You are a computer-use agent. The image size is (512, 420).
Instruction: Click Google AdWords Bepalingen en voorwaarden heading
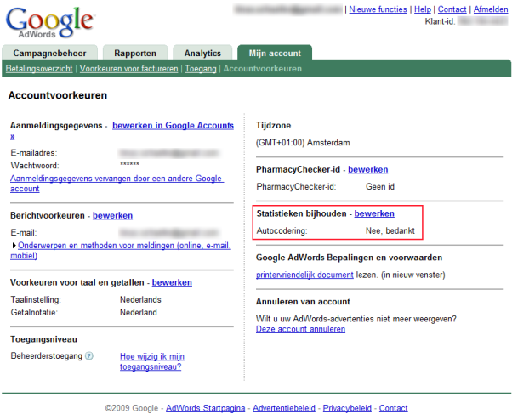[349, 258]
